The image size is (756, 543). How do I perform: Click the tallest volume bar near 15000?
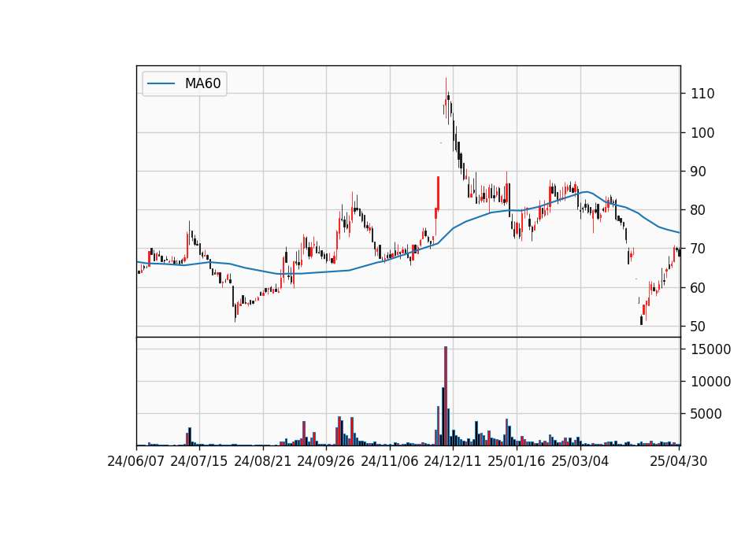point(446,396)
